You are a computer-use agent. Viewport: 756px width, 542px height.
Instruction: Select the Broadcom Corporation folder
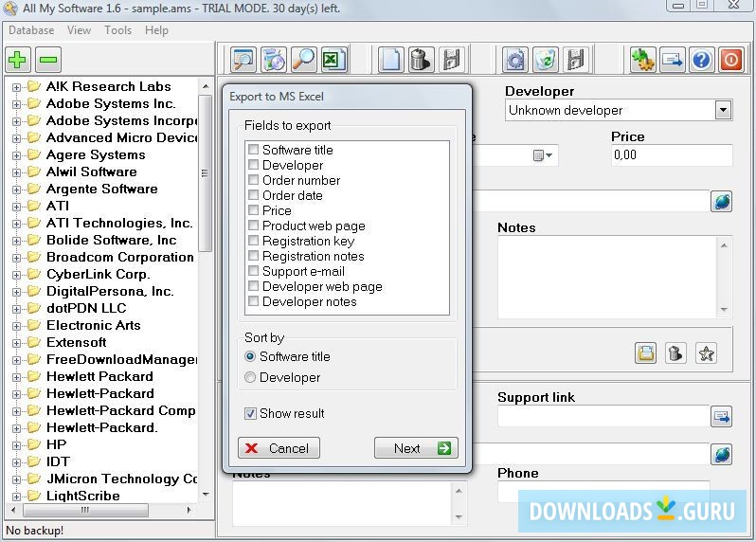[x=120, y=257]
